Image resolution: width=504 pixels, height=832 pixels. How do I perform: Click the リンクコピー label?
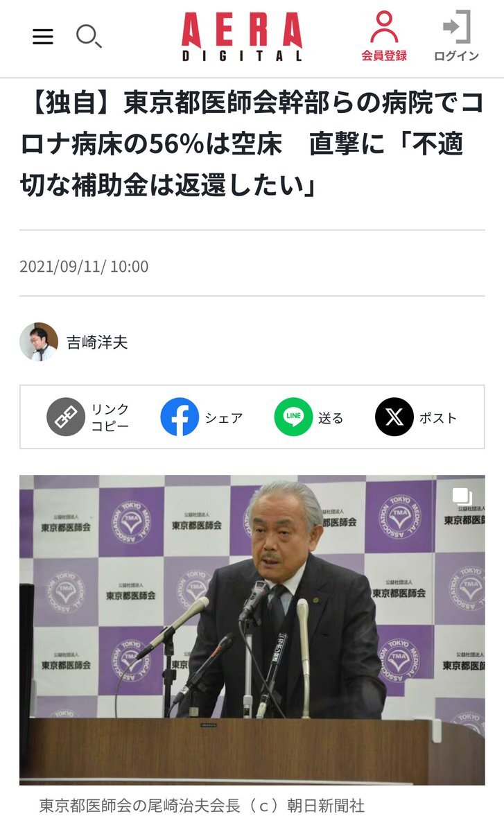click(110, 417)
